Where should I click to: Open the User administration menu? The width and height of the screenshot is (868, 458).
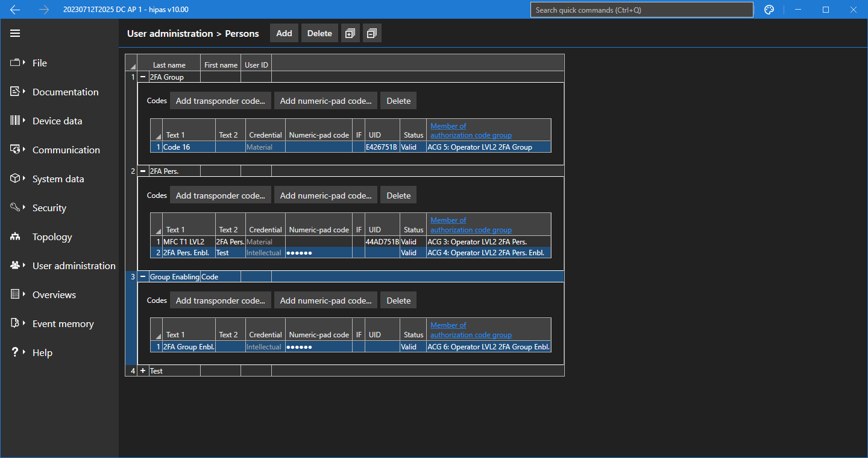[74, 266]
